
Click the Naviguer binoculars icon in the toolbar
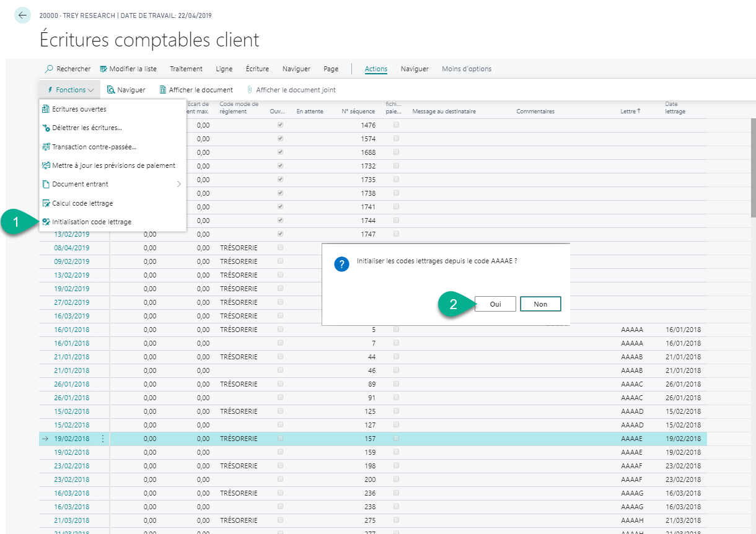tap(111, 90)
